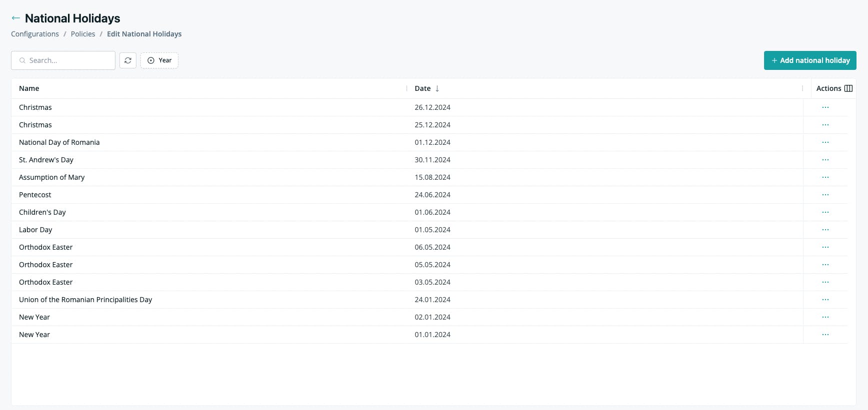The image size is (868, 410).
Task: Open actions menu for Orthodox Easter 05.05.2024
Action: pos(826,265)
